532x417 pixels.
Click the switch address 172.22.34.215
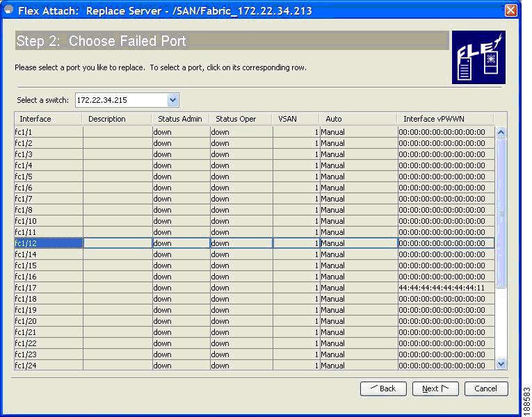pos(102,100)
